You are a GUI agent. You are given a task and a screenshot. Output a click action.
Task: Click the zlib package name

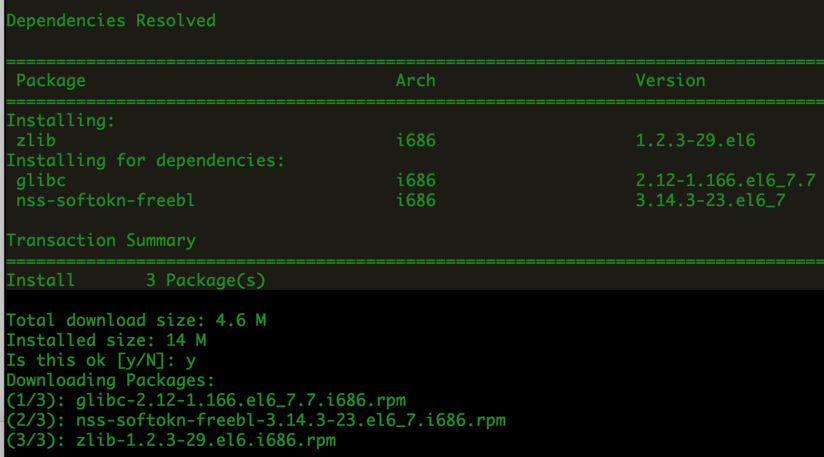click(36, 140)
